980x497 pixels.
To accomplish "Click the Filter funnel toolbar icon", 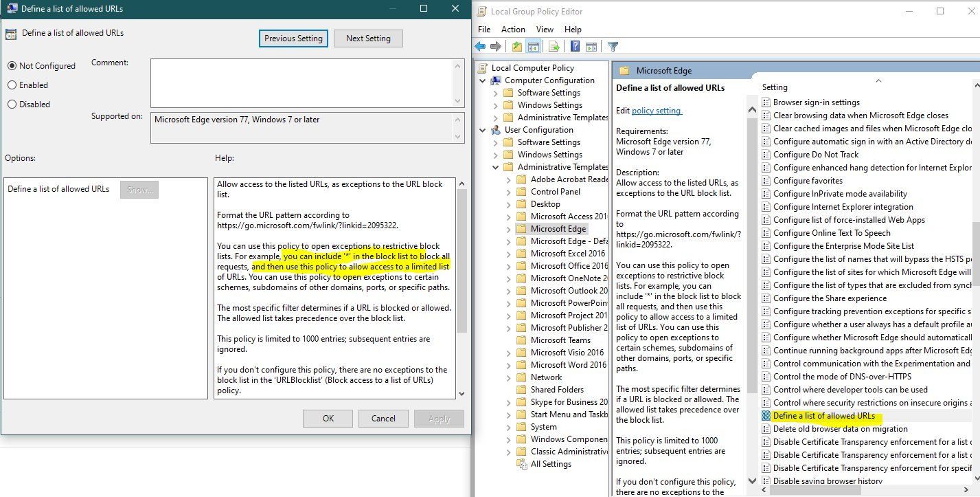I will click(613, 47).
